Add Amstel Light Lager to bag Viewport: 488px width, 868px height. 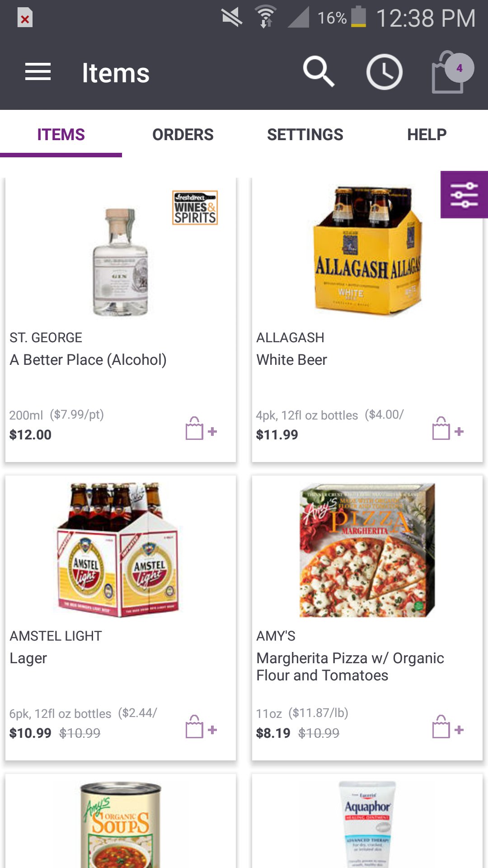click(x=201, y=727)
